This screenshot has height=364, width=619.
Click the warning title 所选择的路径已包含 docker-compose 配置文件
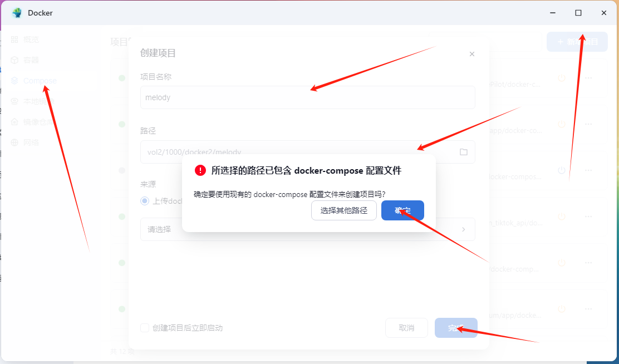coord(306,170)
